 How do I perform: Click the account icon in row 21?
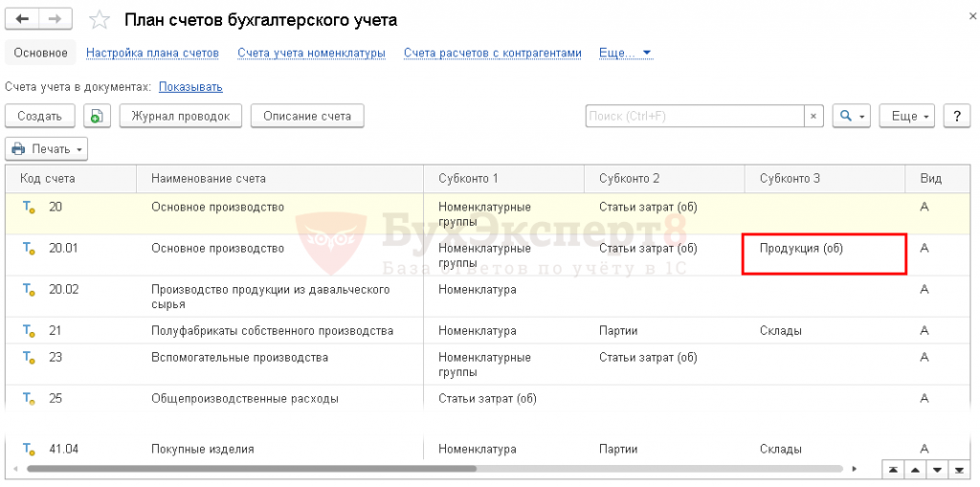(x=29, y=331)
